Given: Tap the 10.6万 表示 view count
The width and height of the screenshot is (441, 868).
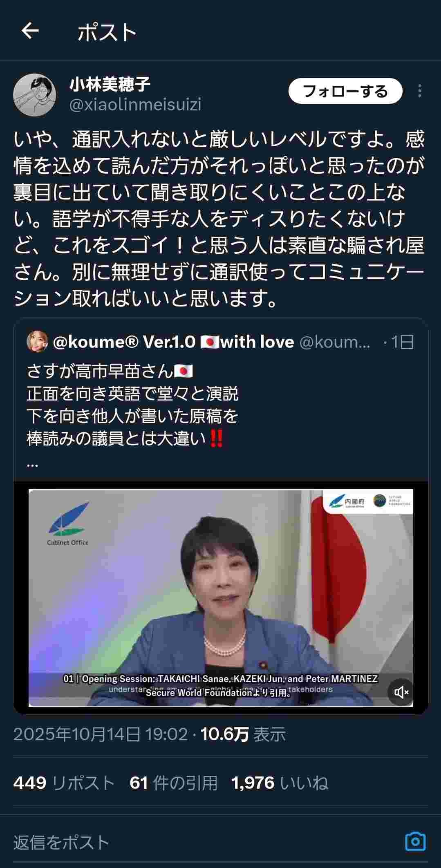Looking at the screenshot, I should (x=243, y=734).
